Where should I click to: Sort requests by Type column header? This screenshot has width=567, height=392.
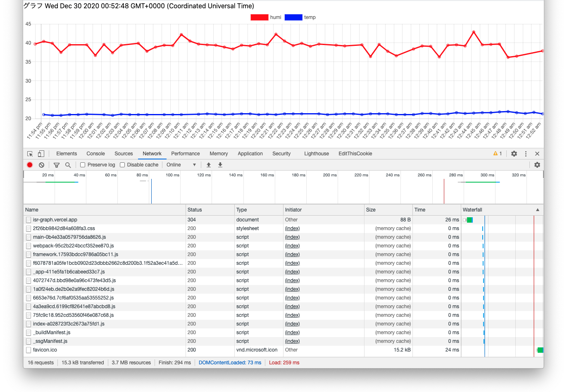click(x=259, y=210)
